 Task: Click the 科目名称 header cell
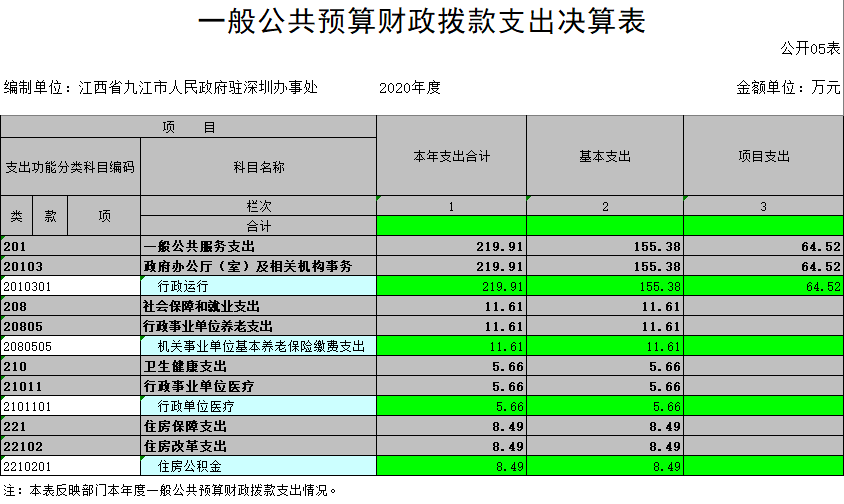tap(258, 167)
